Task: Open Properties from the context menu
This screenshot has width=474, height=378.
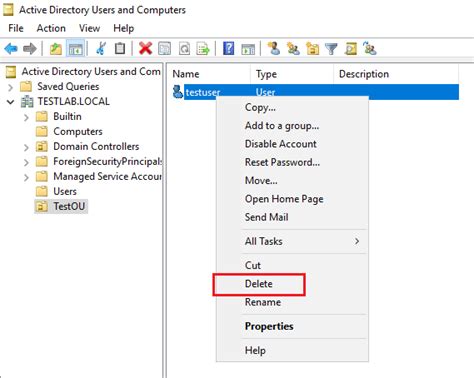Action: pyautogui.click(x=269, y=326)
